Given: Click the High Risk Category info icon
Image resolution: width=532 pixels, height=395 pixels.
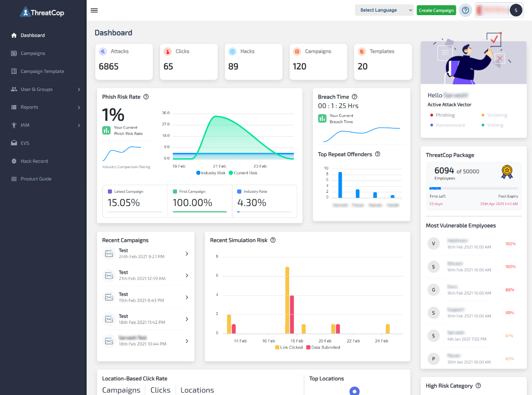Looking at the screenshot, I should pos(478,386).
